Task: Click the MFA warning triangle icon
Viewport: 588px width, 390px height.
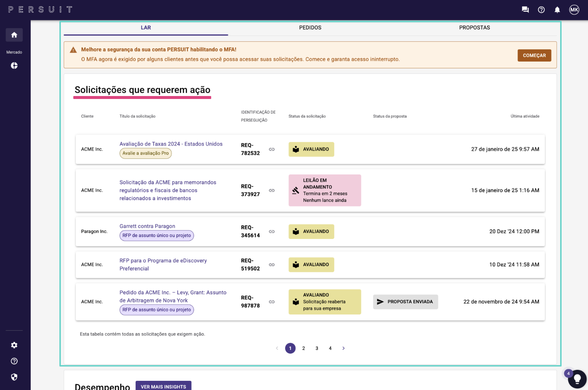Action: [73, 50]
